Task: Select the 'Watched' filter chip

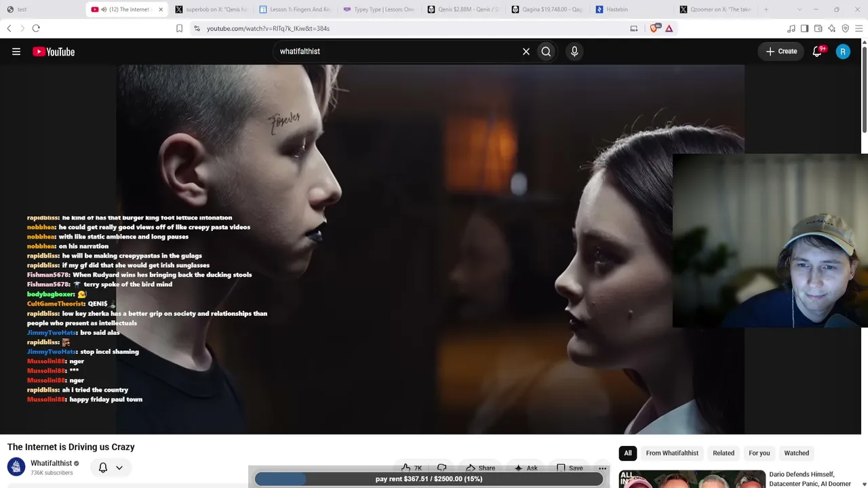Action: click(797, 453)
